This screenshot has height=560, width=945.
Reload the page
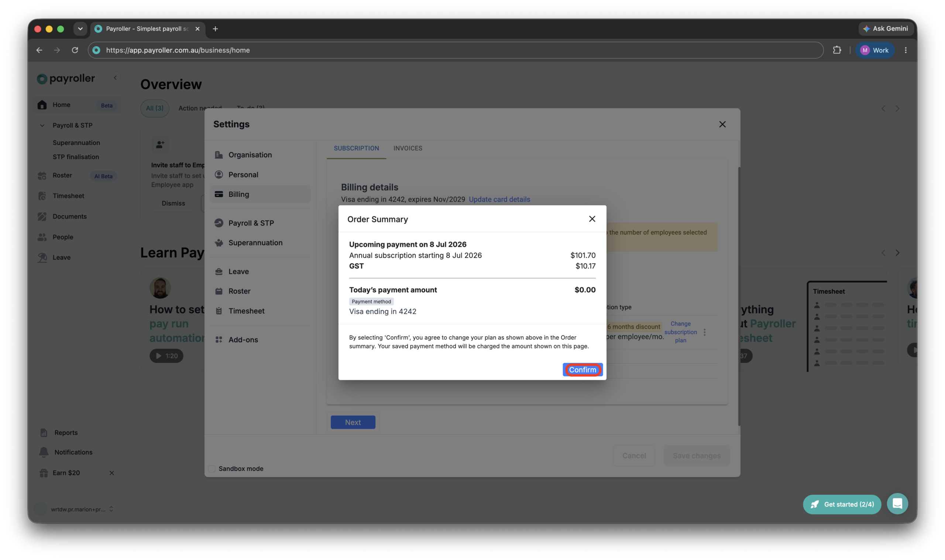coord(75,50)
